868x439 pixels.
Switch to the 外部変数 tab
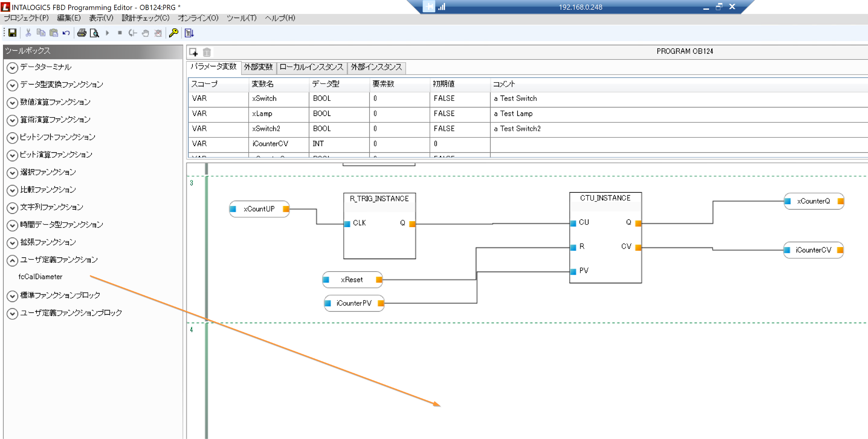tap(258, 67)
